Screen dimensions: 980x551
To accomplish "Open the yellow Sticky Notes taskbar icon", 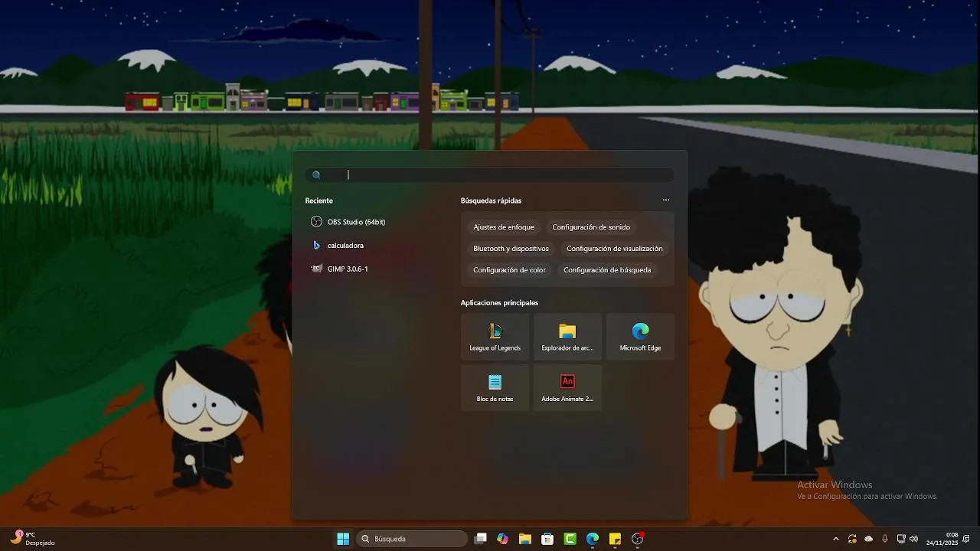I will click(x=615, y=539).
